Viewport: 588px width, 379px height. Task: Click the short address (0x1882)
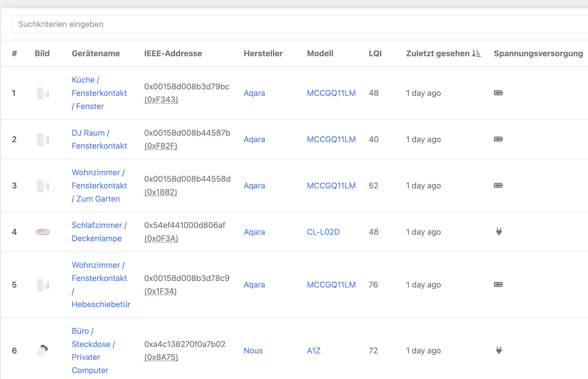(161, 192)
